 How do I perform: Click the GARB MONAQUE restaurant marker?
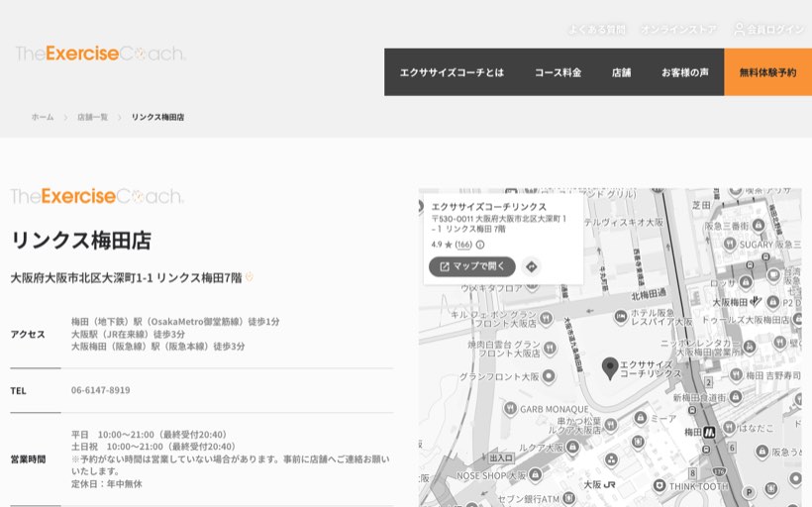coord(510,409)
